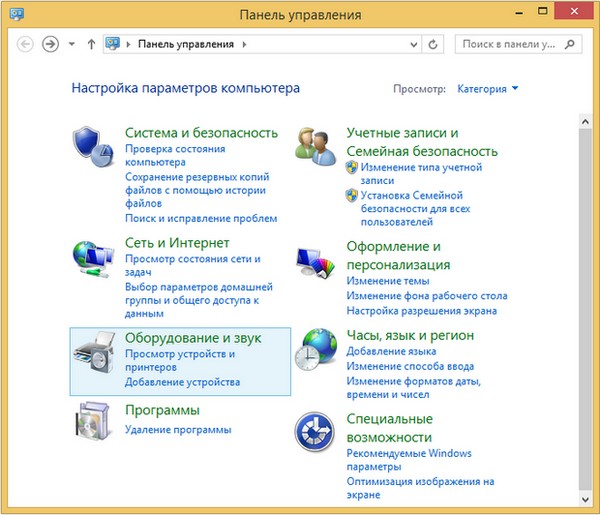Open 'Оформление и персонализация' category
The image size is (600, 515).
point(398,256)
